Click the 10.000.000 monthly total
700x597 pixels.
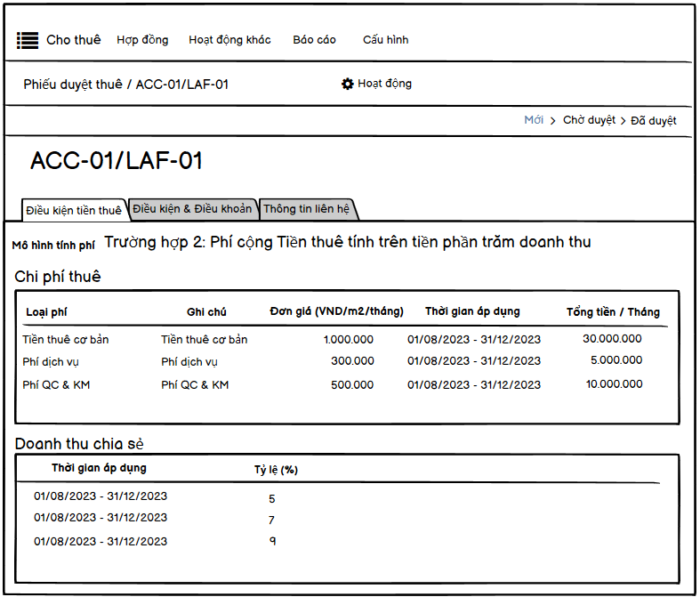coord(615,384)
